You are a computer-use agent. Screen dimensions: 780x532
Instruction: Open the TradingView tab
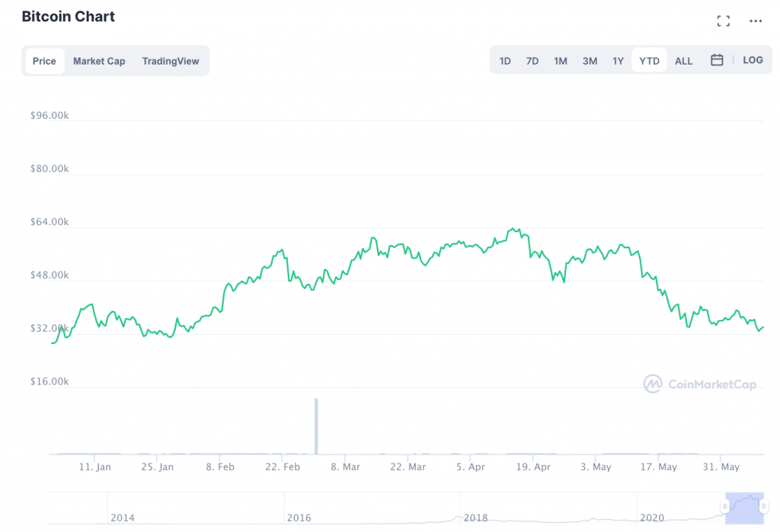(171, 61)
